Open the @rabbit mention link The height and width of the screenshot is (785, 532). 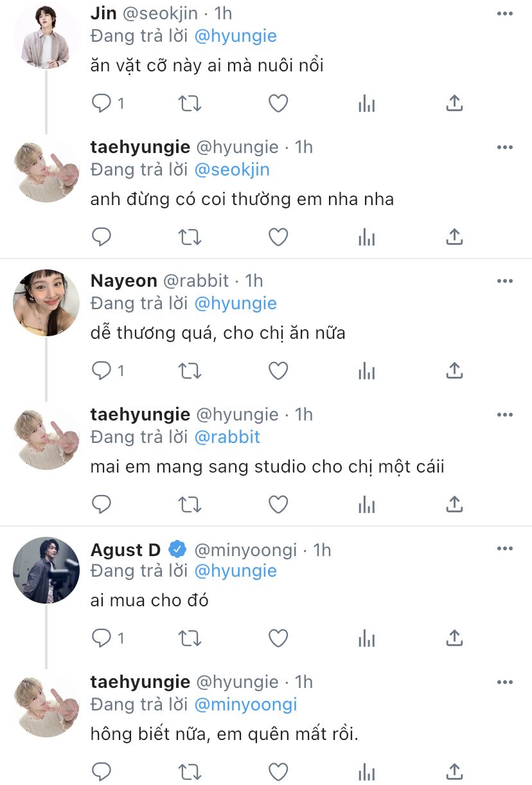tap(227, 437)
